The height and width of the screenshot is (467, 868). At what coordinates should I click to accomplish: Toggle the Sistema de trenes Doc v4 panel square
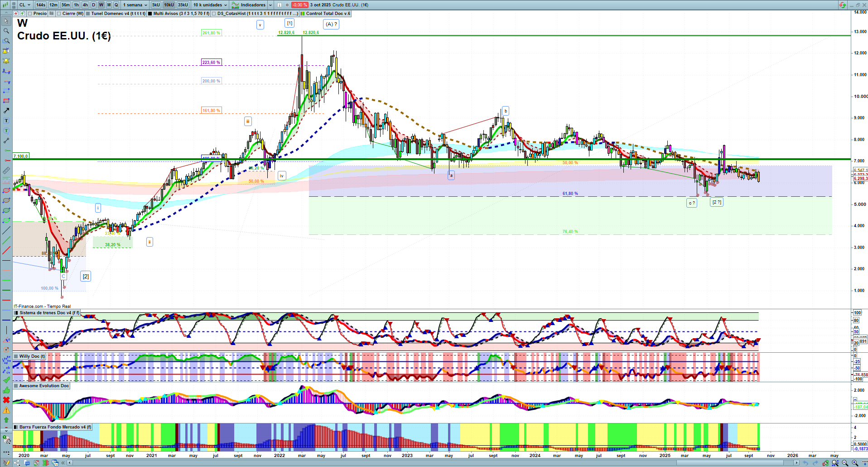[16, 313]
